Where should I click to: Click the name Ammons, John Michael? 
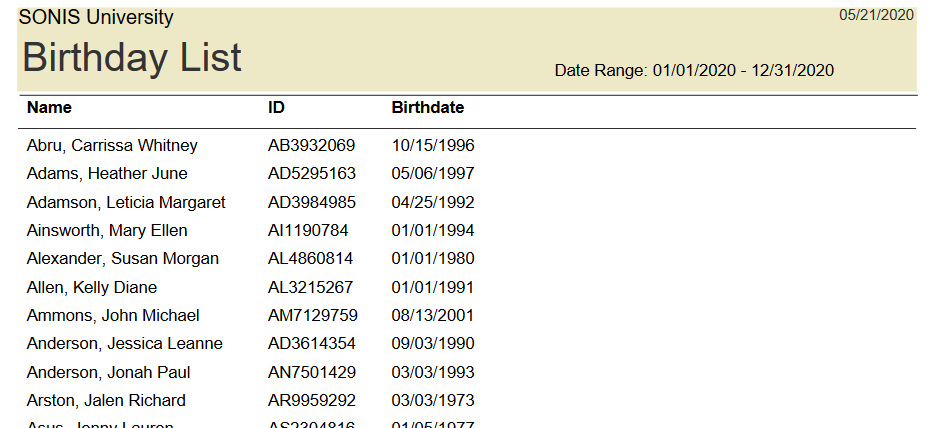[113, 315]
